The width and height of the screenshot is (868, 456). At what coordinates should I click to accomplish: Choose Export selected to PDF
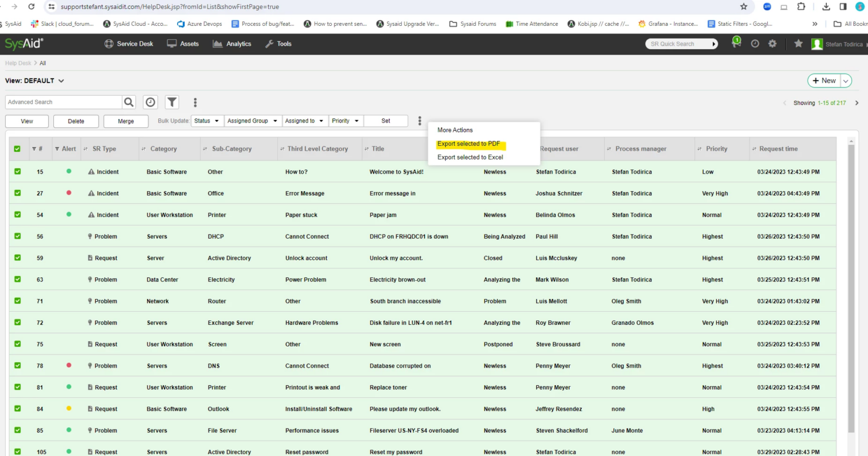coord(469,144)
